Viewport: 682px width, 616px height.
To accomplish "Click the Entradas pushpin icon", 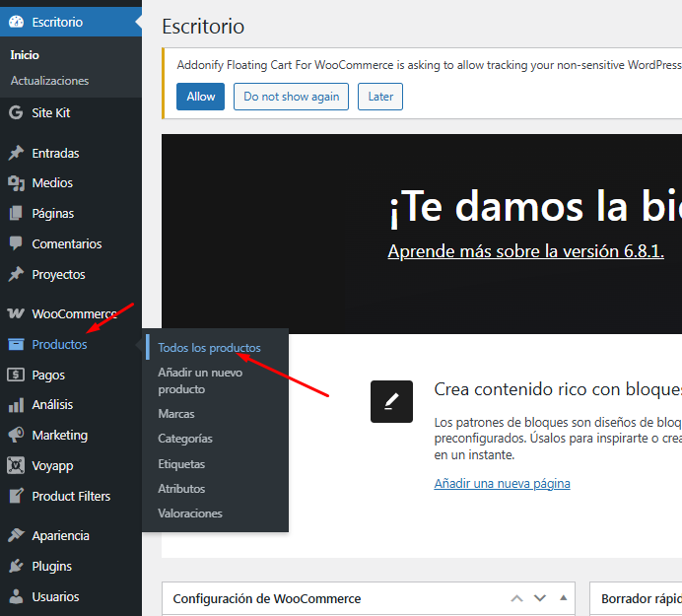I will point(16,154).
